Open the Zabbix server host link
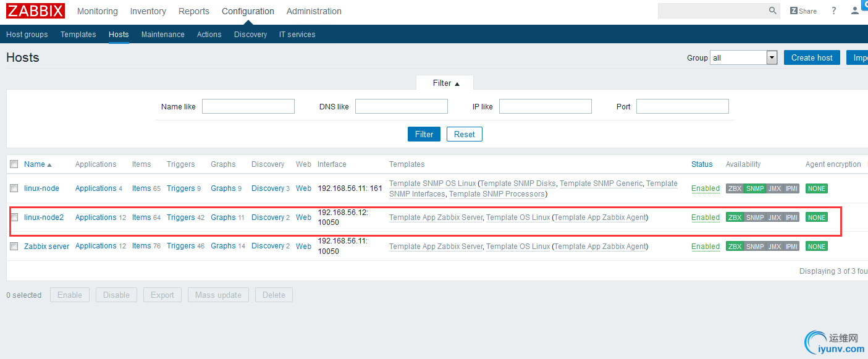 [x=46, y=247]
